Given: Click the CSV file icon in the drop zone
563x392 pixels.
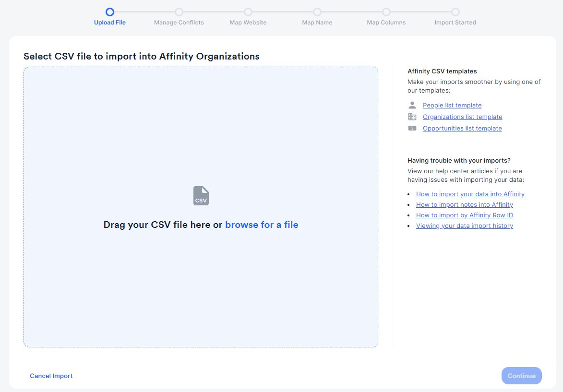Looking at the screenshot, I should (201, 194).
